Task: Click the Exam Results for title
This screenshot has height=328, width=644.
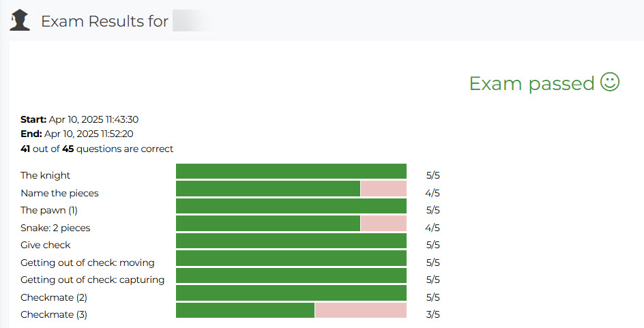Action: (x=104, y=21)
